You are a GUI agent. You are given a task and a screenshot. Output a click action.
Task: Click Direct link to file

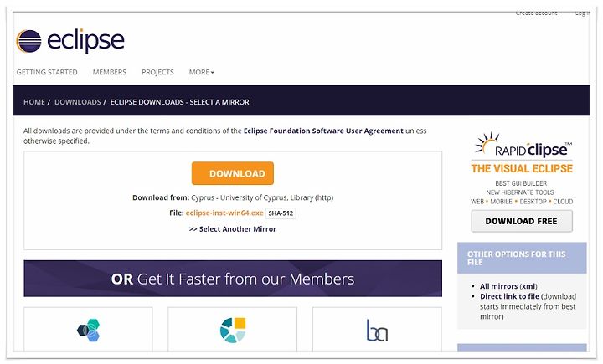(x=509, y=296)
